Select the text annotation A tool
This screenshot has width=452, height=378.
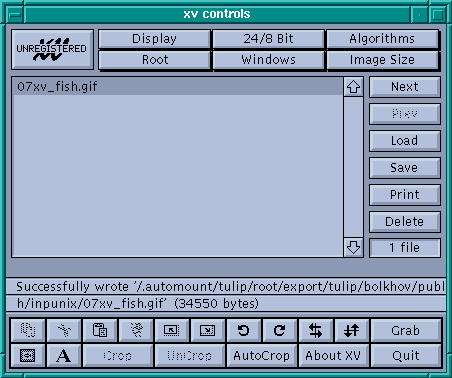pyautogui.click(x=64, y=356)
